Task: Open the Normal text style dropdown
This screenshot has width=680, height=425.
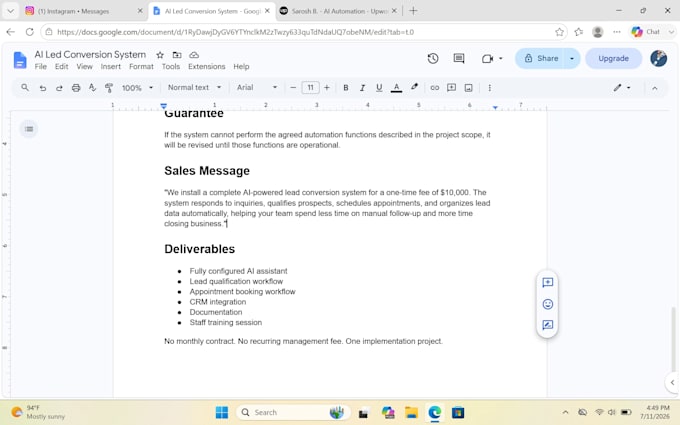Action: [194, 88]
